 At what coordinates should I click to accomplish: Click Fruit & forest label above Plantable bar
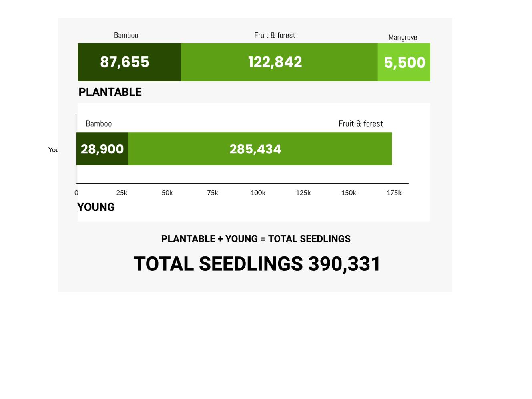tap(275, 35)
